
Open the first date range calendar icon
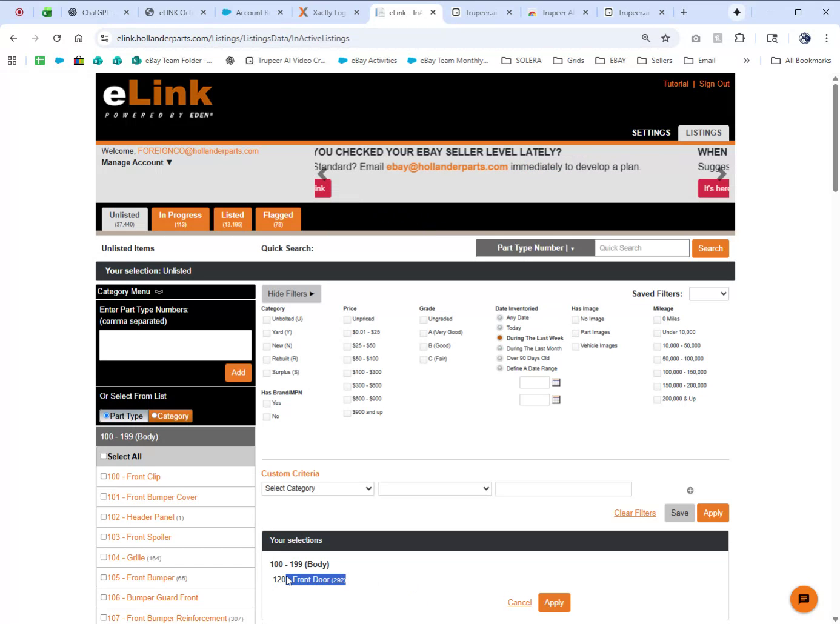click(556, 383)
